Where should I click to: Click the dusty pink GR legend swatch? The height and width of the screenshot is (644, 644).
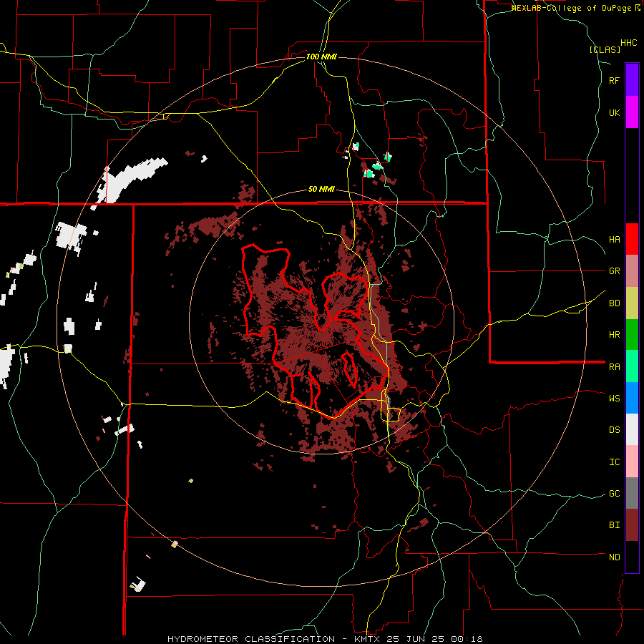pos(632,271)
